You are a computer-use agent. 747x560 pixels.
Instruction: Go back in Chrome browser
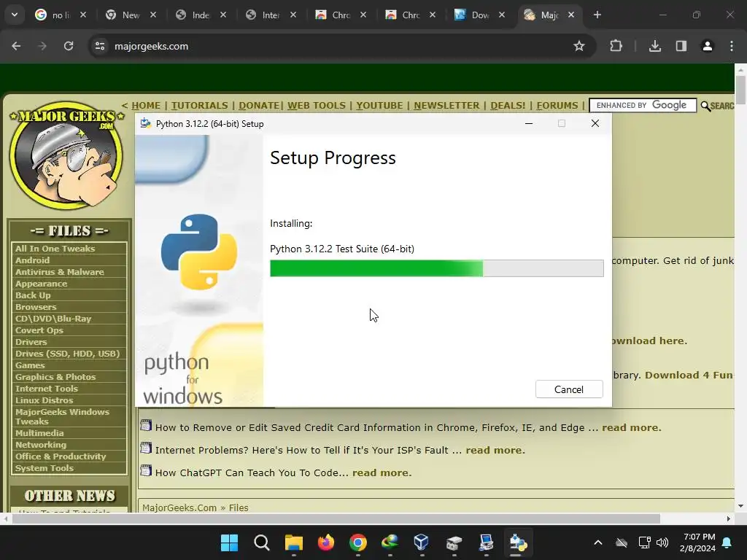(16, 46)
